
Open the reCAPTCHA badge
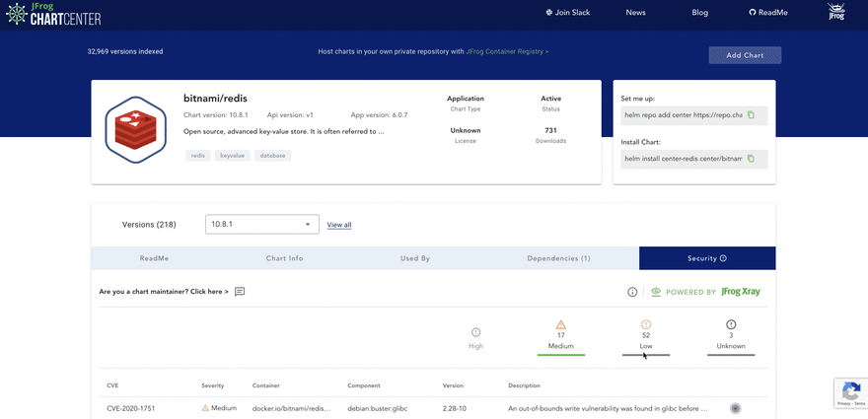(x=851, y=393)
